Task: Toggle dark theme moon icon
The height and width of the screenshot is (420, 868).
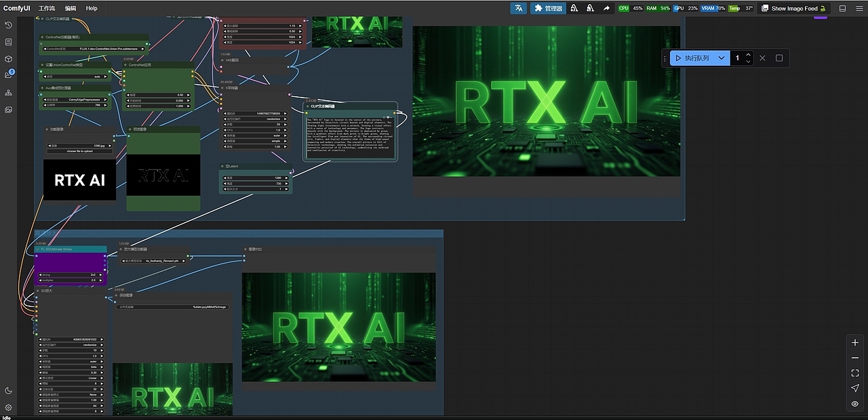Action: (8, 391)
